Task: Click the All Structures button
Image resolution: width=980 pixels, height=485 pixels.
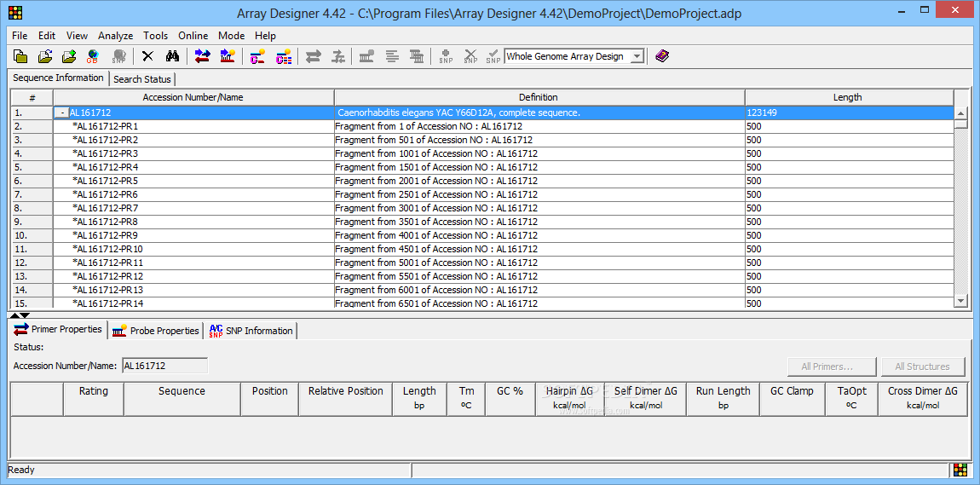Action: coord(923,367)
